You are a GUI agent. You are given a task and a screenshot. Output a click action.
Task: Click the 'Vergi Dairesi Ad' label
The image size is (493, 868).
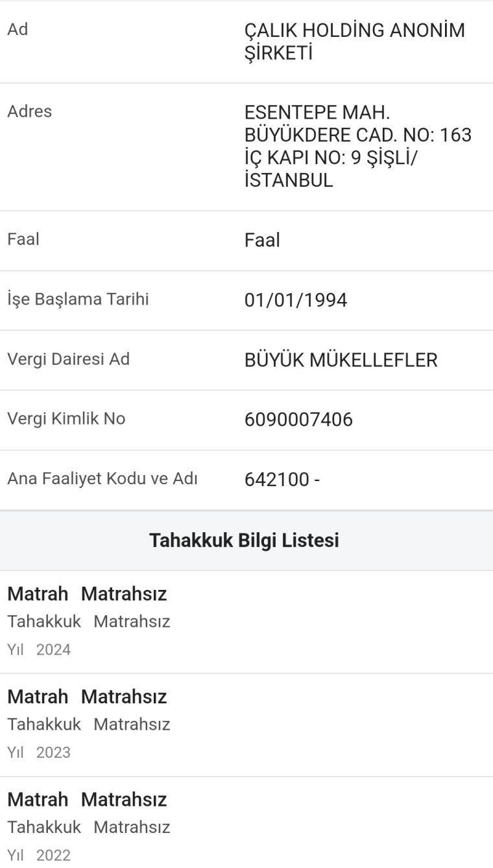point(68,359)
